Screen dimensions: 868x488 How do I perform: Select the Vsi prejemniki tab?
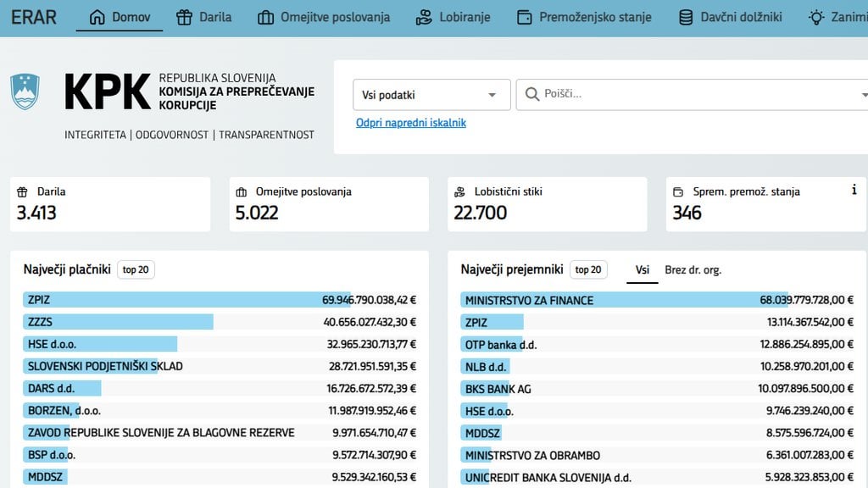coord(643,270)
